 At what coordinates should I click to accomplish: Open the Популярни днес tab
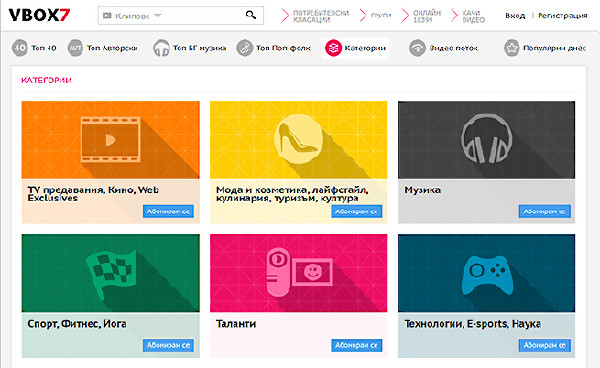tap(554, 48)
